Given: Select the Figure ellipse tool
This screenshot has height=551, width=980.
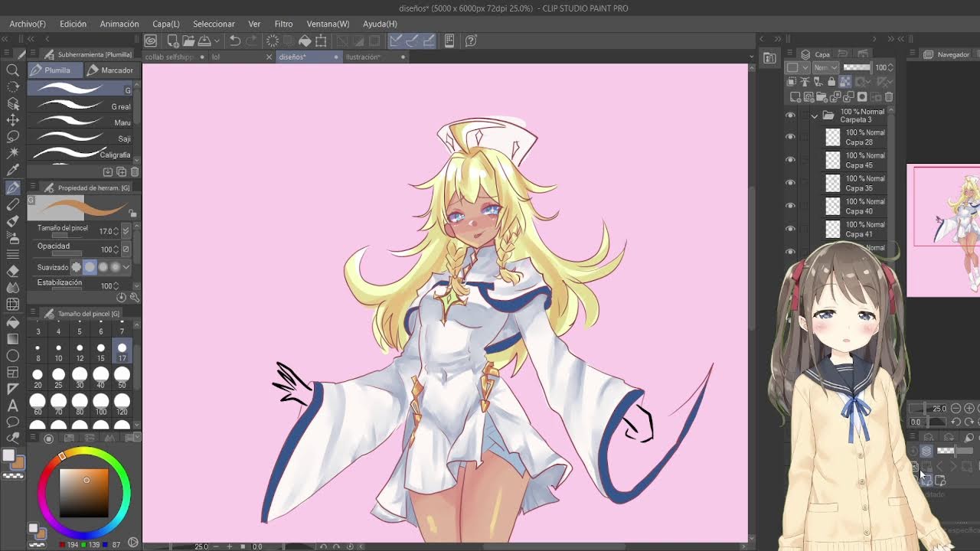Looking at the screenshot, I should tap(12, 355).
